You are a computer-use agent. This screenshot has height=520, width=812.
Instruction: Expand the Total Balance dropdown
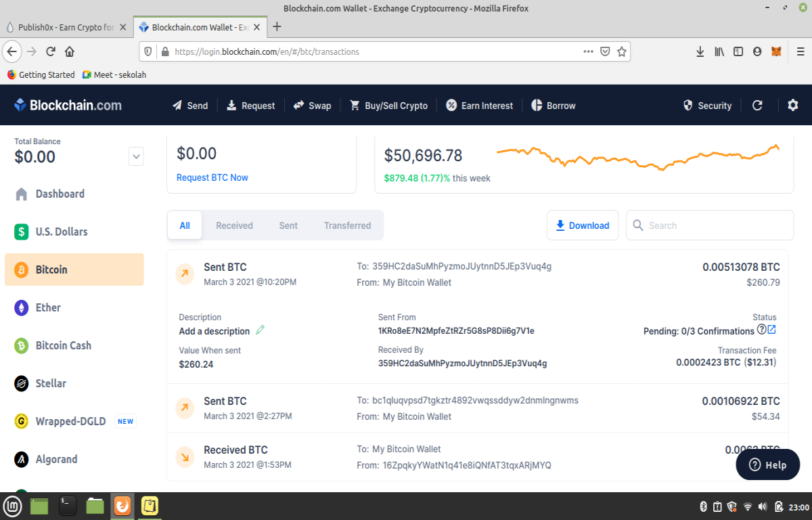136,156
